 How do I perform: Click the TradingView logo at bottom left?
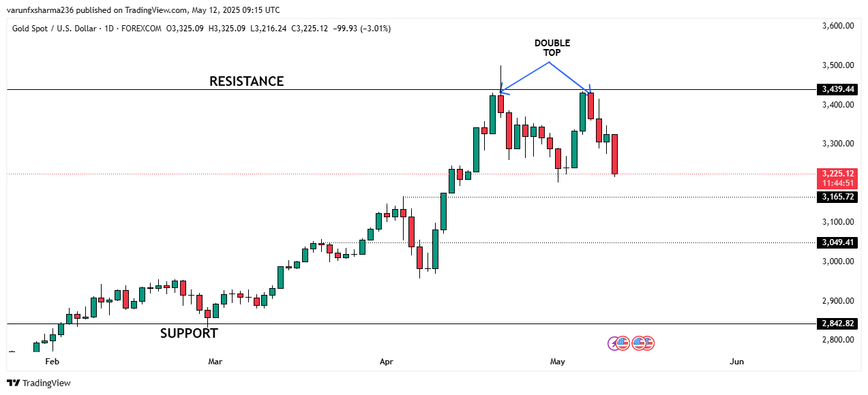[39, 383]
